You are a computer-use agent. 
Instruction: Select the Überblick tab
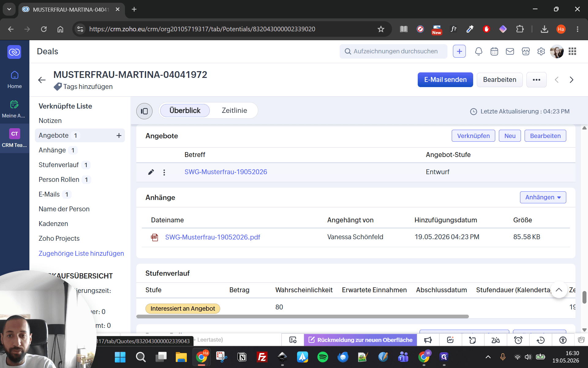(x=185, y=110)
